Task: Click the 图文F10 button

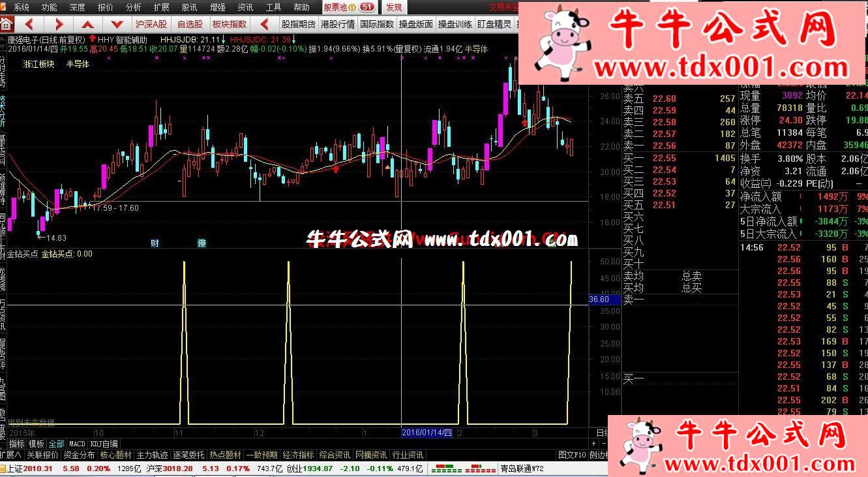Action: tap(572, 455)
